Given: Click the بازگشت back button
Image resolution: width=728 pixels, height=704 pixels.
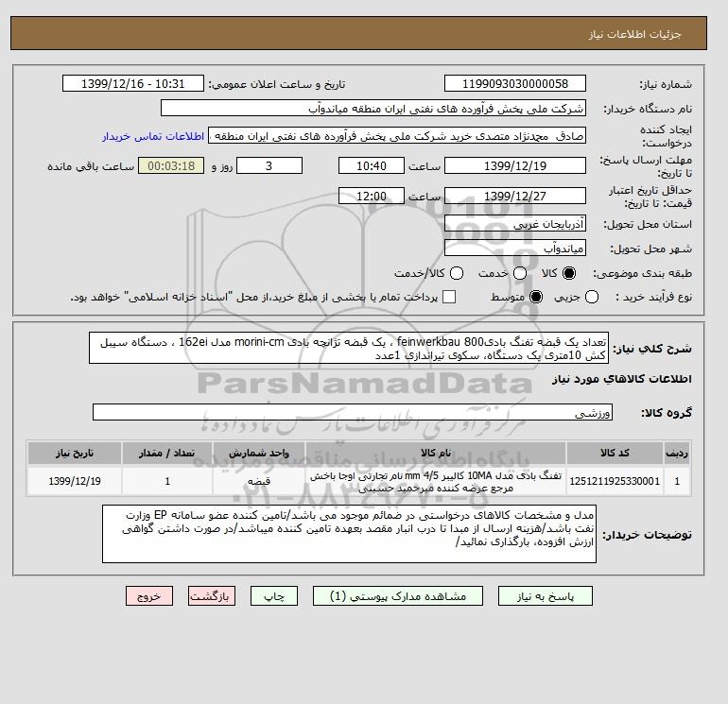Looking at the screenshot, I should tap(212, 596).
